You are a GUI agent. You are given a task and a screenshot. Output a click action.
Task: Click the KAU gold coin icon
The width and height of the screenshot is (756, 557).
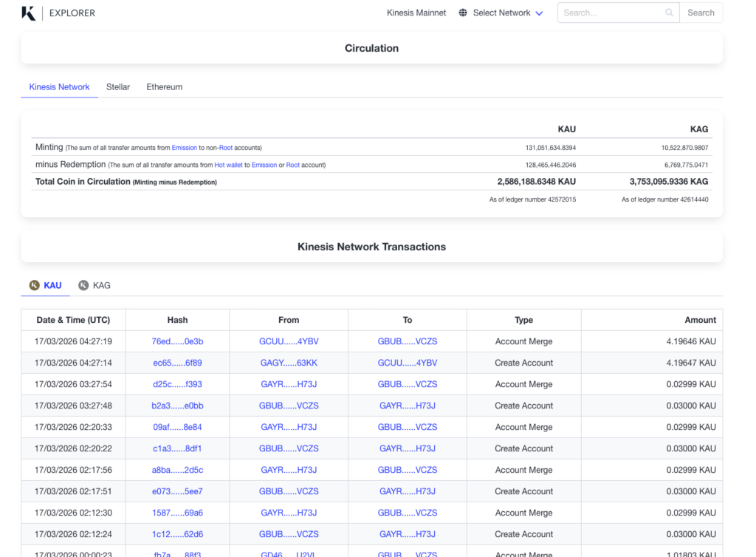click(x=34, y=285)
